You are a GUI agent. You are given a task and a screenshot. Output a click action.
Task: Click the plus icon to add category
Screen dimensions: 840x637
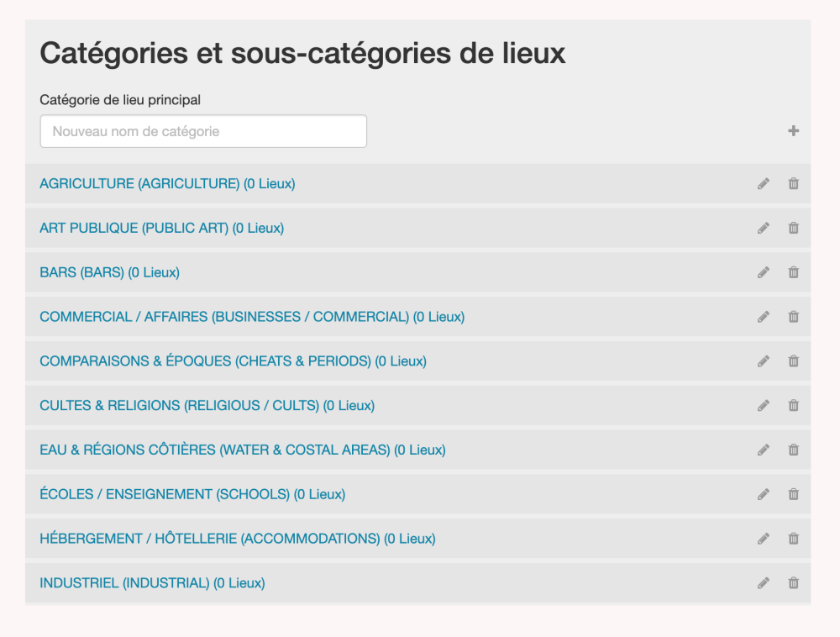click(793, 131)
